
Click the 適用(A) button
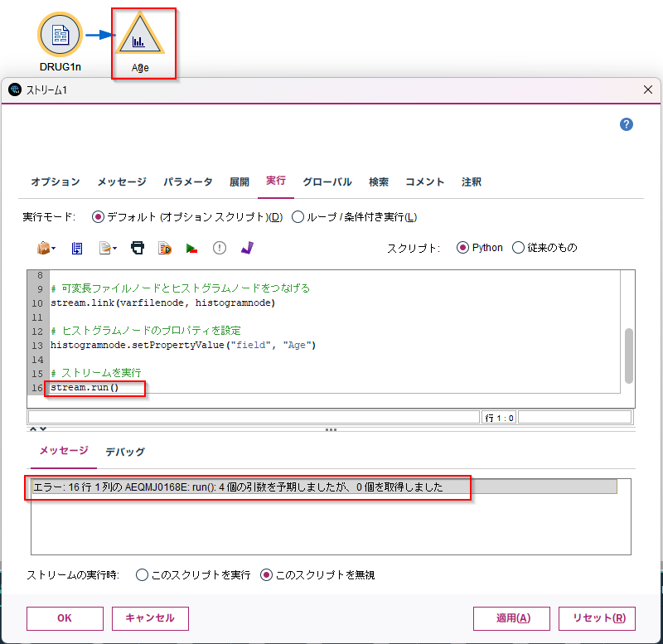511,618
